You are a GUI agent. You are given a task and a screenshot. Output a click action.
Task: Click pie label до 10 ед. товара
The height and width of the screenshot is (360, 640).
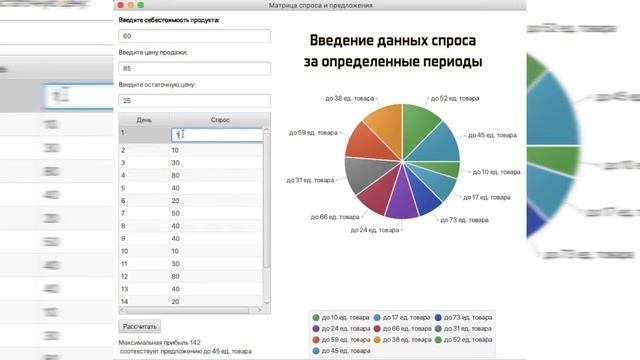point(496,172)
